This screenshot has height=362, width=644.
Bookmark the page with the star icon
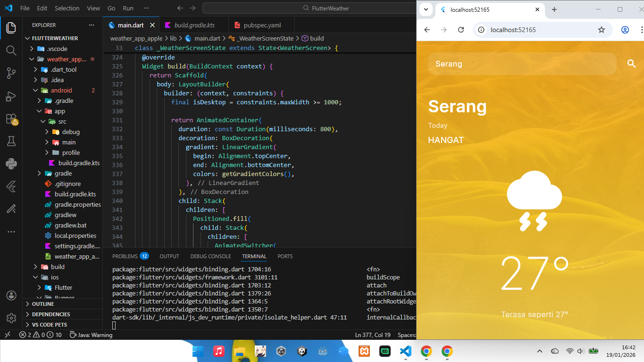coord(602,29)
